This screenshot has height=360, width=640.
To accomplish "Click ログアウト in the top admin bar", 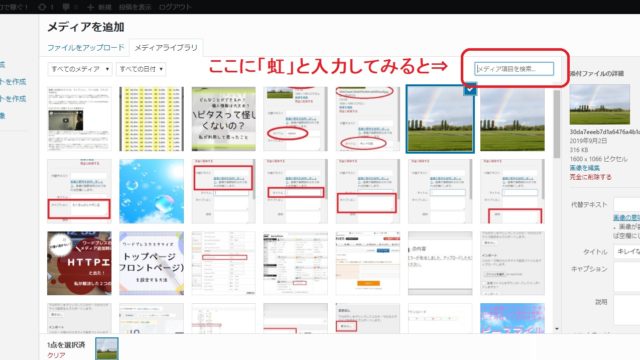I will 174,7.
